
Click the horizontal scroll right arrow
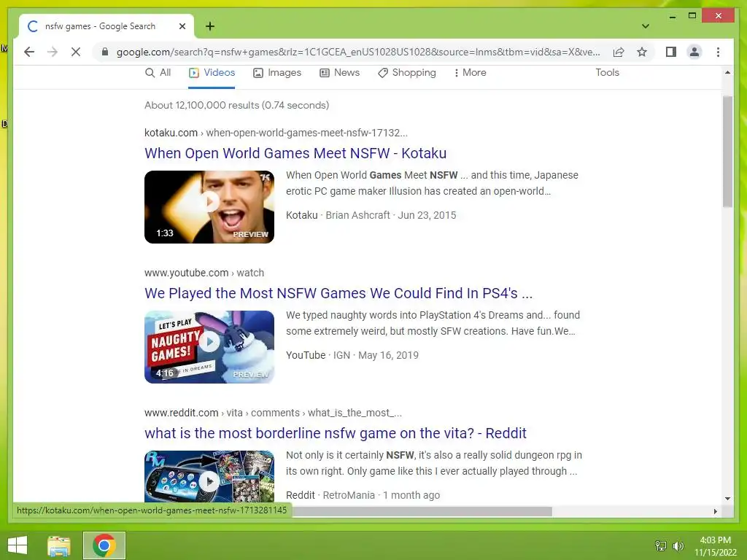(x=715, y=511)
